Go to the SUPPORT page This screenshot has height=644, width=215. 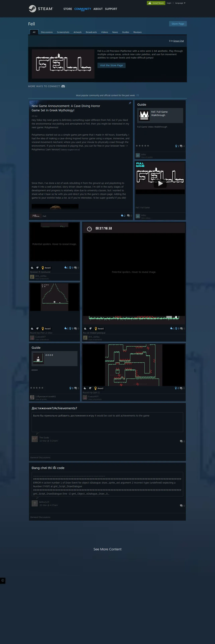pyautogui.click(x=111, y=9)
